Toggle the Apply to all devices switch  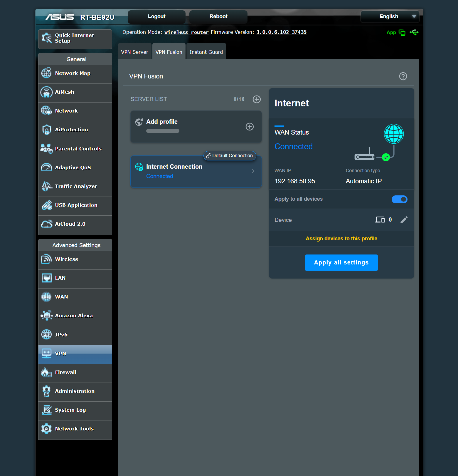(400, 200)
